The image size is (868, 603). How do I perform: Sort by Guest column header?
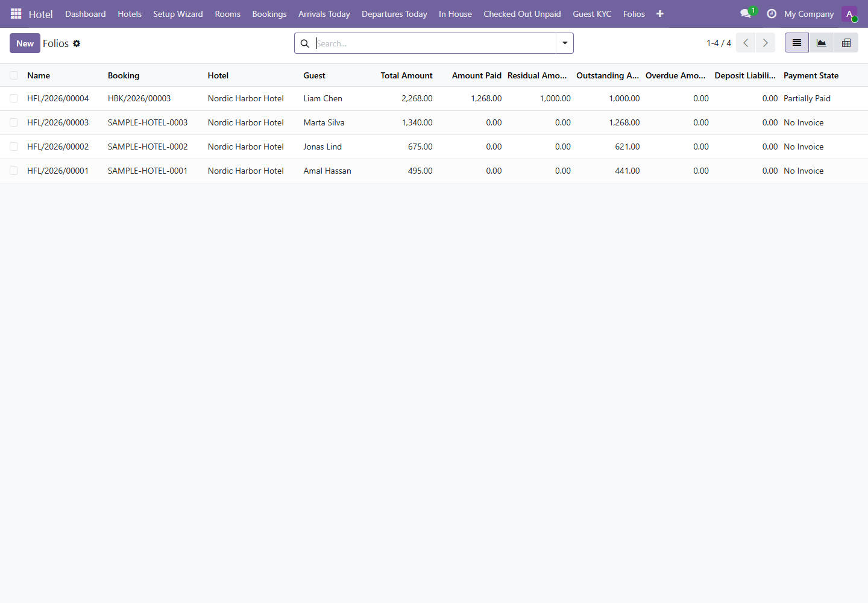[x=314, y=75]
